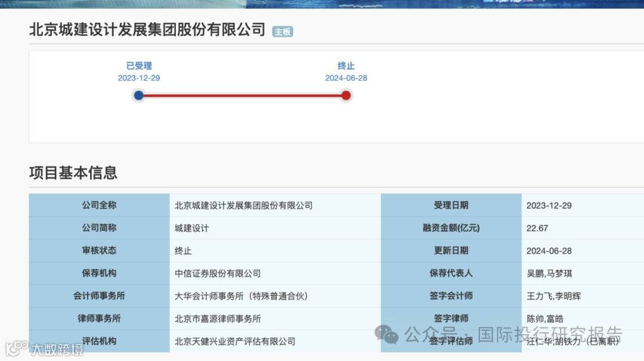The width and height of the screenshot is (644, 361).
Task: Click 北京市嘉源律师事务所 cell
Action: (275, 318)
